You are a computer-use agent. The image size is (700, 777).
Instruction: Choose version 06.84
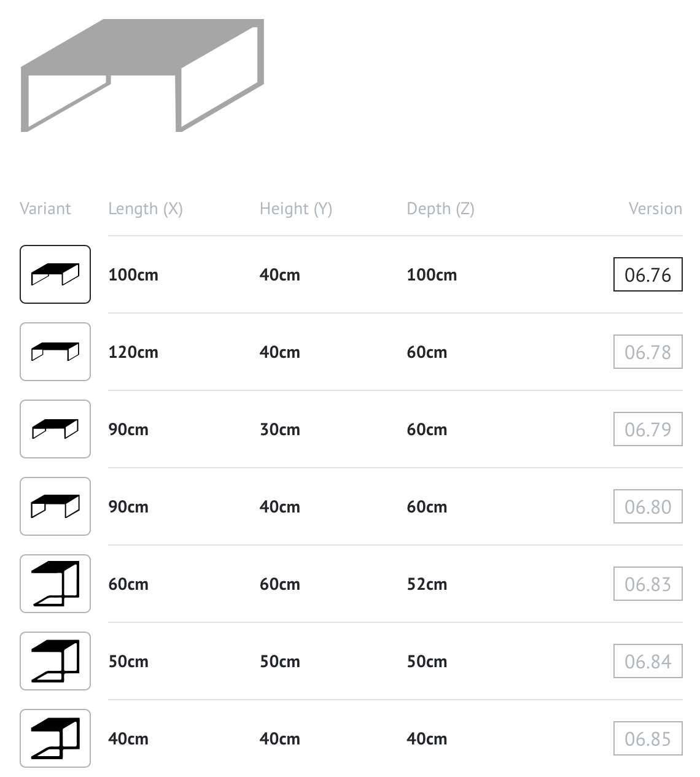648,661
